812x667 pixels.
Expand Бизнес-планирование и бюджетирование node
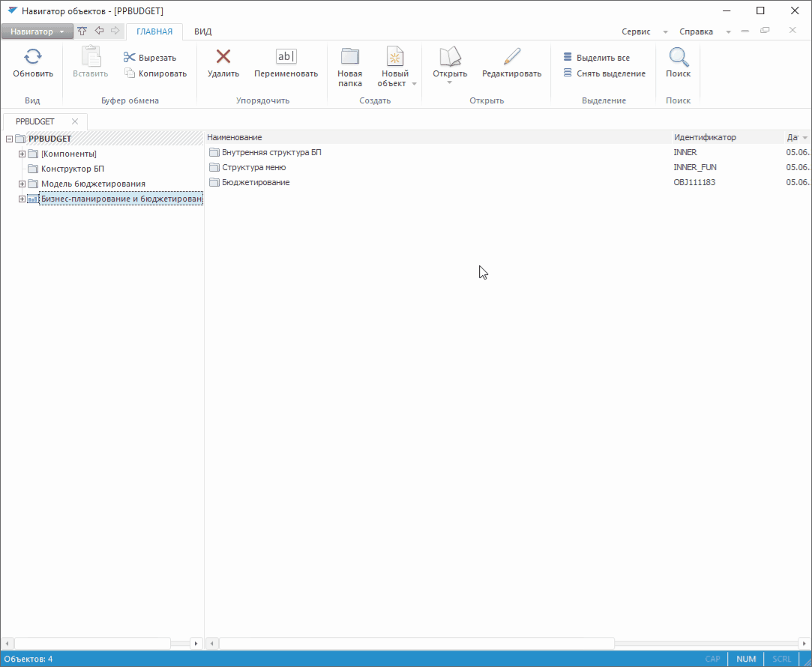(x=22, y=199)
